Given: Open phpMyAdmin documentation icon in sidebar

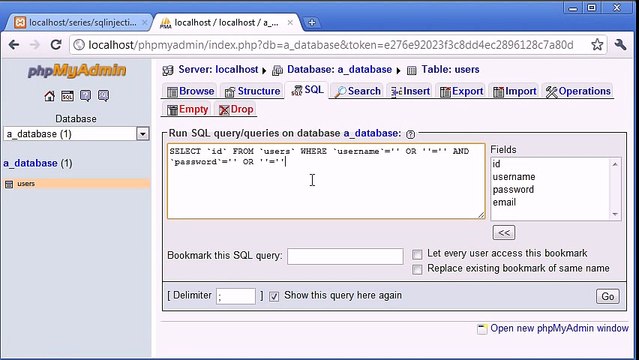Looking at the screenshot, I should click(85, 96).
